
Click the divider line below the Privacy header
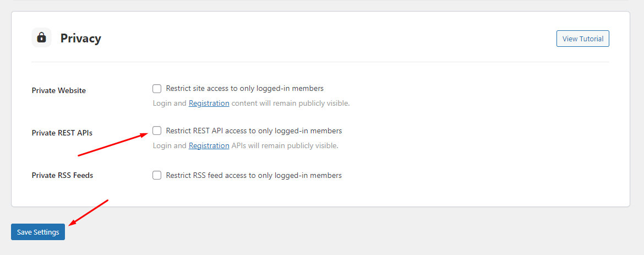pyautogui.click(x=320, y=62)
